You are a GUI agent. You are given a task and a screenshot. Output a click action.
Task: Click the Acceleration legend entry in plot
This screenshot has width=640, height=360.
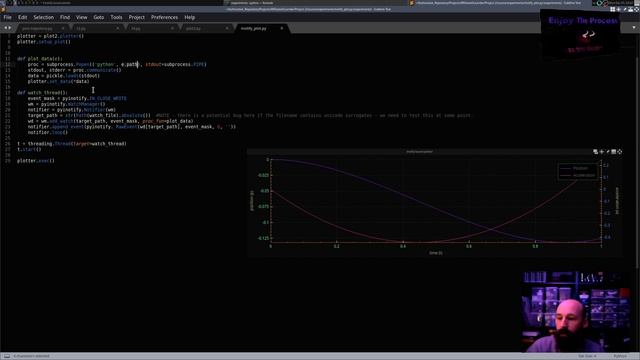pos(578,176)
